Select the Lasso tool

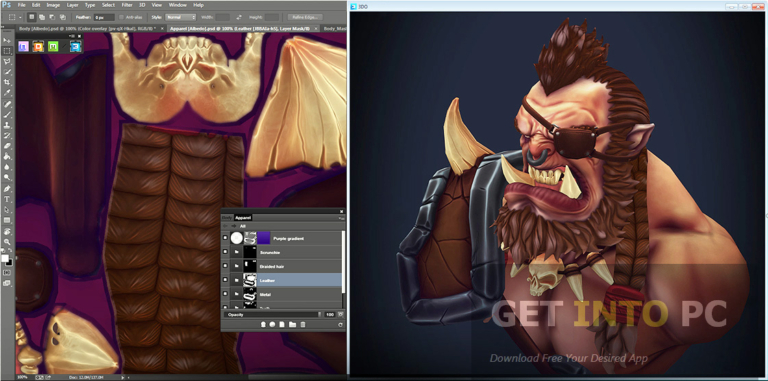pos(7,61)
